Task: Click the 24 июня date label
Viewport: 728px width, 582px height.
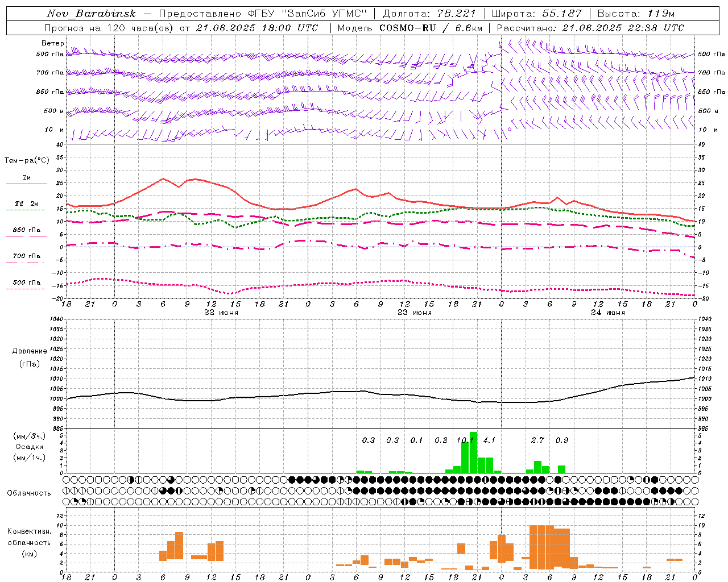Action: 607,313
